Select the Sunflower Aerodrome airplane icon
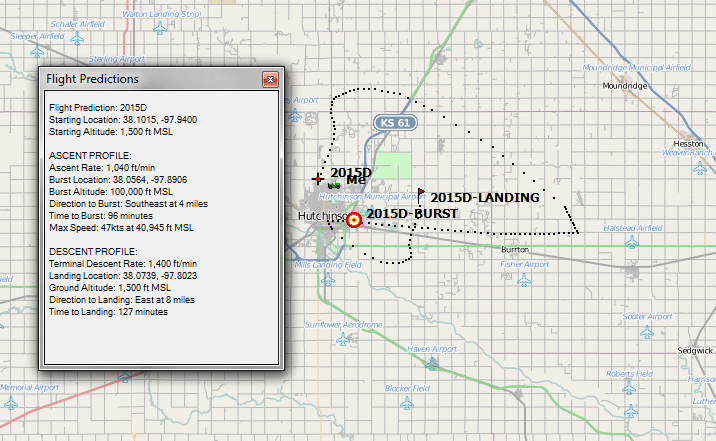Viewport: 716px width, 441px height. point(343,339)
